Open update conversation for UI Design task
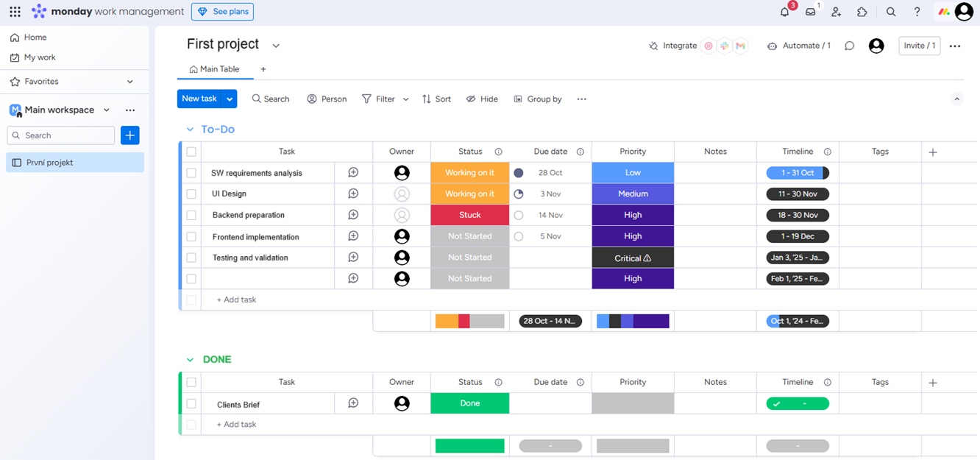The image size is (980, 460). pyautogui.click(x=353, y=194)
